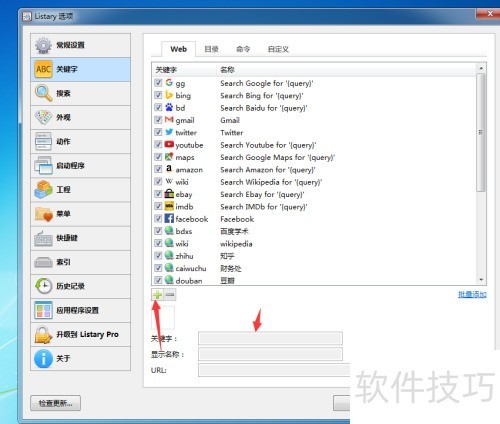Click the Amazon 'a' icon
This screenshot has height=424, width=500.
(169, 169)
